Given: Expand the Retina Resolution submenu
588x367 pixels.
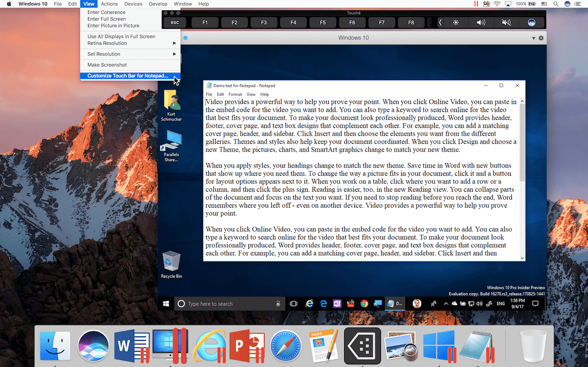Looking at the screenshot, I should pos(130,43).
